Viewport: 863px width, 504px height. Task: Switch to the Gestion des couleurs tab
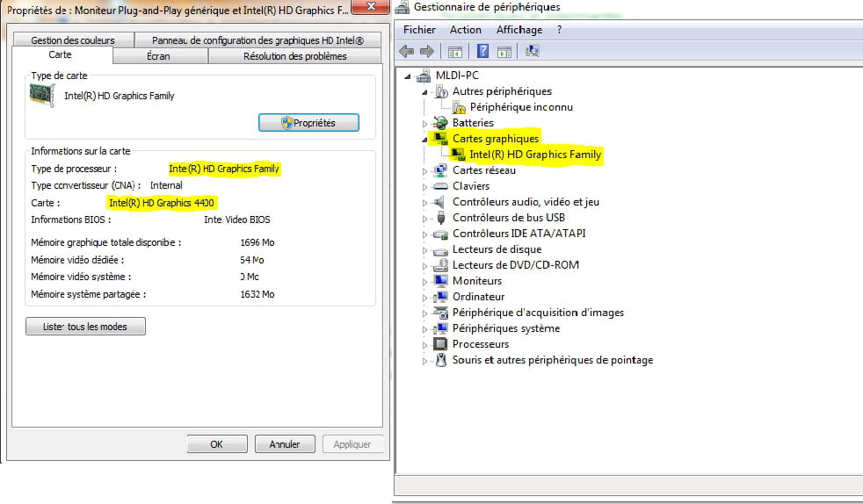pyautogui.click(x=73, y=40)
